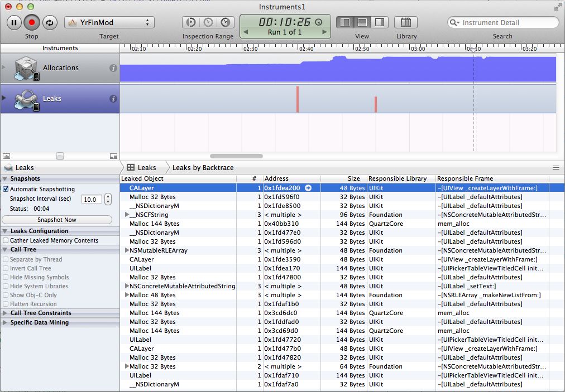This screenshot has height=392, width=565.
Task: Expand the NSMutableRLEArray row
Action: [x=127, y=250]
